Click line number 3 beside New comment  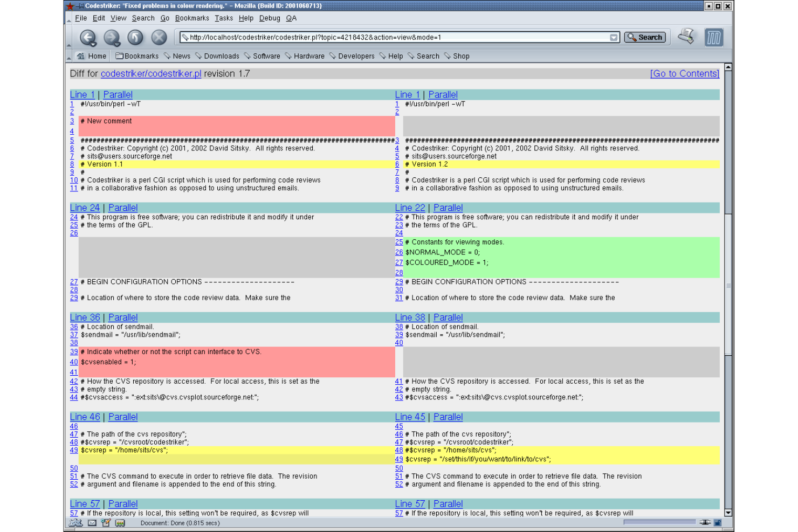click(72, 121)
